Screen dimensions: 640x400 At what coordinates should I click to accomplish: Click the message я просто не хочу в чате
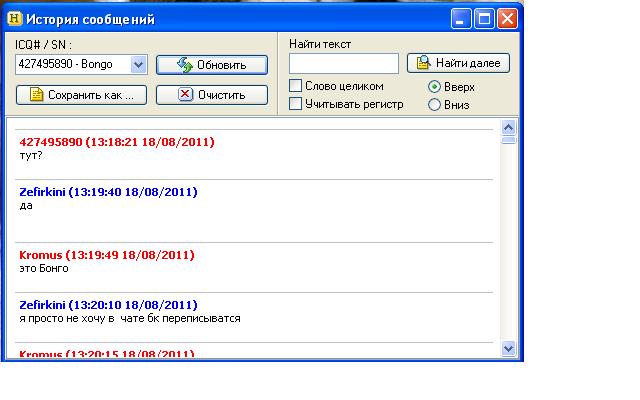click(82, 318)
